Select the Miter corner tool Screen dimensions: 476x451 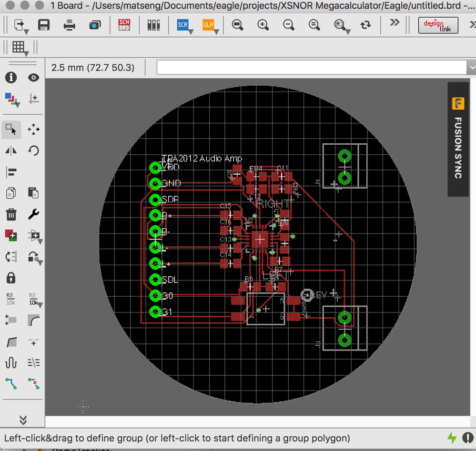pos(33,320)
